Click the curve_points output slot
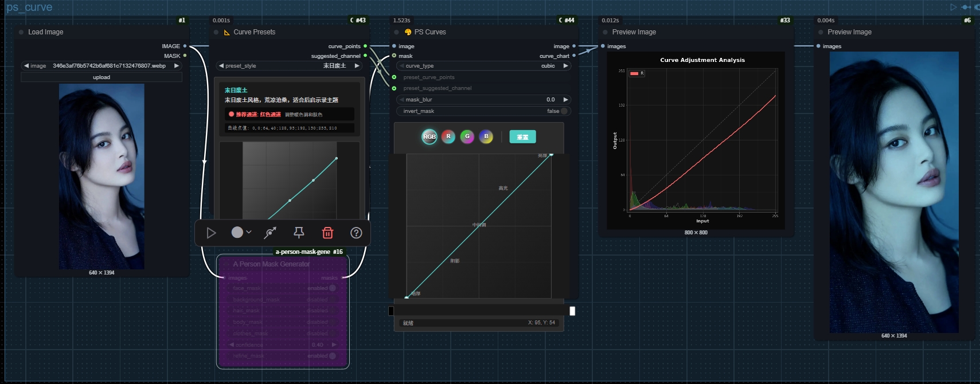 365,46
